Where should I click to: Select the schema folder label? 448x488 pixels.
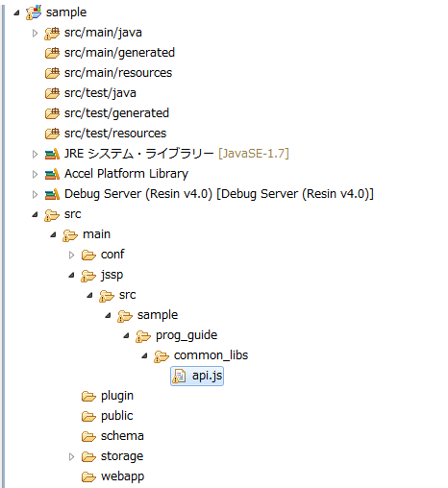click(122, 436)
